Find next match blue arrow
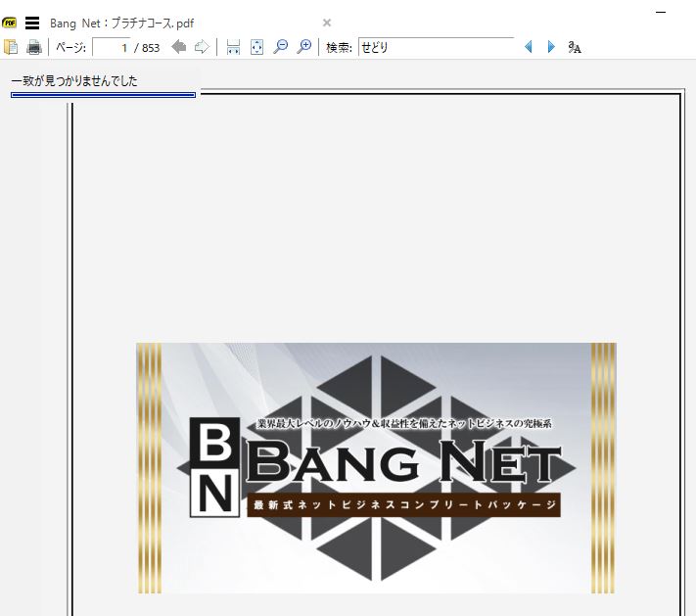The image size is (696, 616). coord(551,47)
